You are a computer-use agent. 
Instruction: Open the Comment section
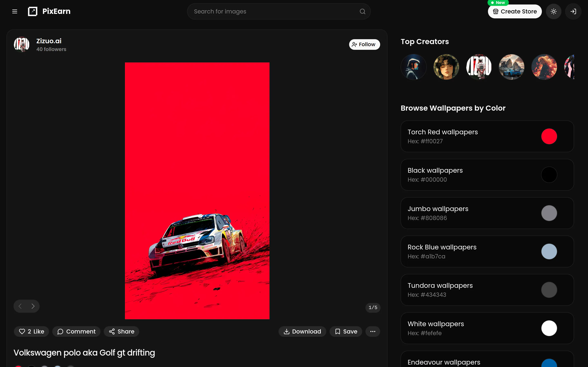[x=77, y=331]
